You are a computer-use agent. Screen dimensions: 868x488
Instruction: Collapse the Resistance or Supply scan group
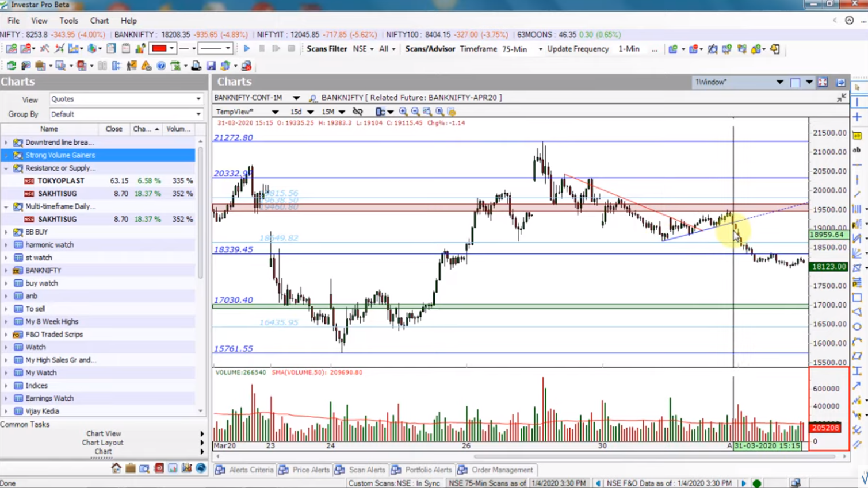(6, 168)
